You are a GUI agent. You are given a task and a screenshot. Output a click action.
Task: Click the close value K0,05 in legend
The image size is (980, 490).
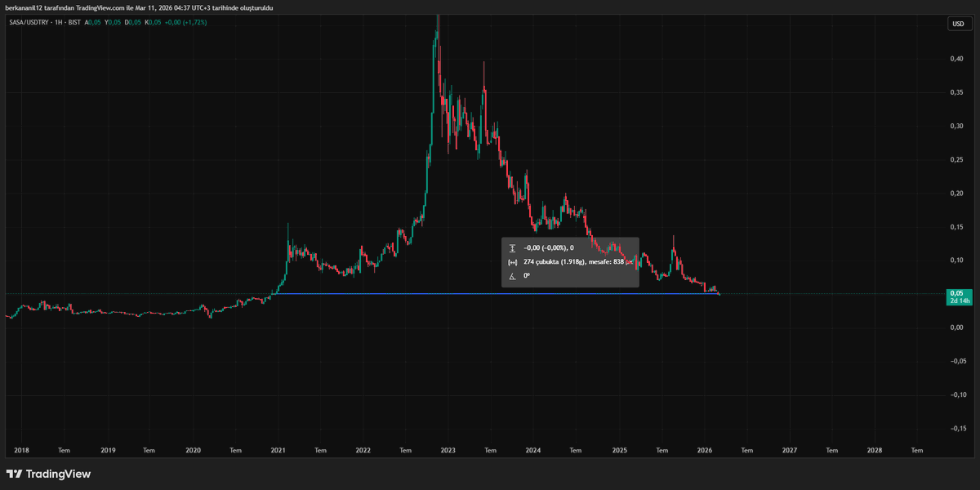click(153, 22)
